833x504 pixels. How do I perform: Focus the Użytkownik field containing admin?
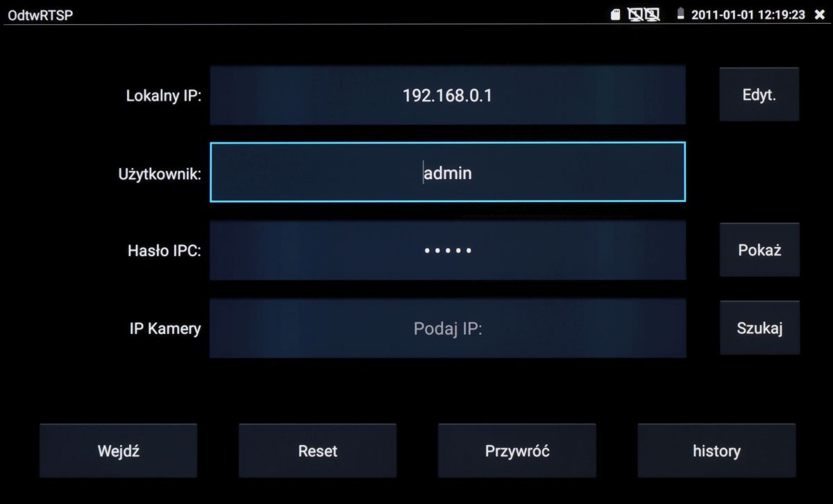[x=448, y=173]
